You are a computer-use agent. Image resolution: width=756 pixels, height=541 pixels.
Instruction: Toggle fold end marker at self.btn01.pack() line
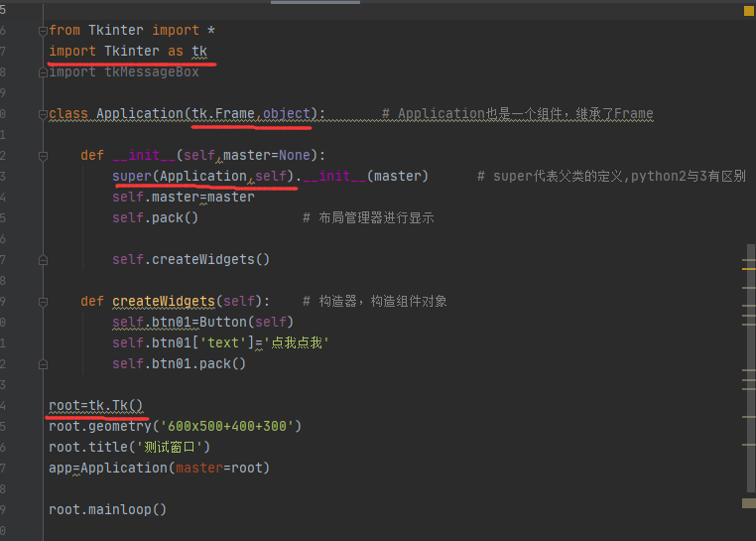coord(43,364)
